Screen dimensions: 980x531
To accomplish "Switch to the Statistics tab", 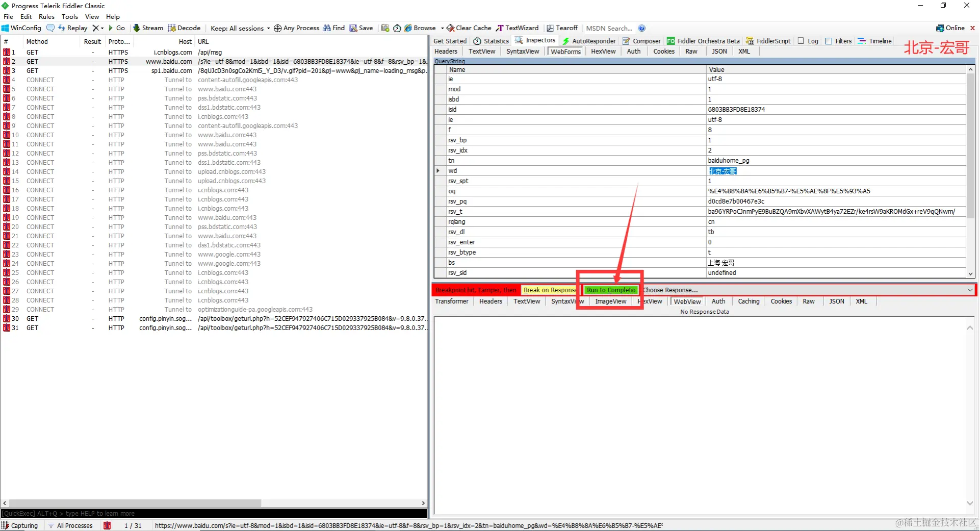I will tap(491, 41).
